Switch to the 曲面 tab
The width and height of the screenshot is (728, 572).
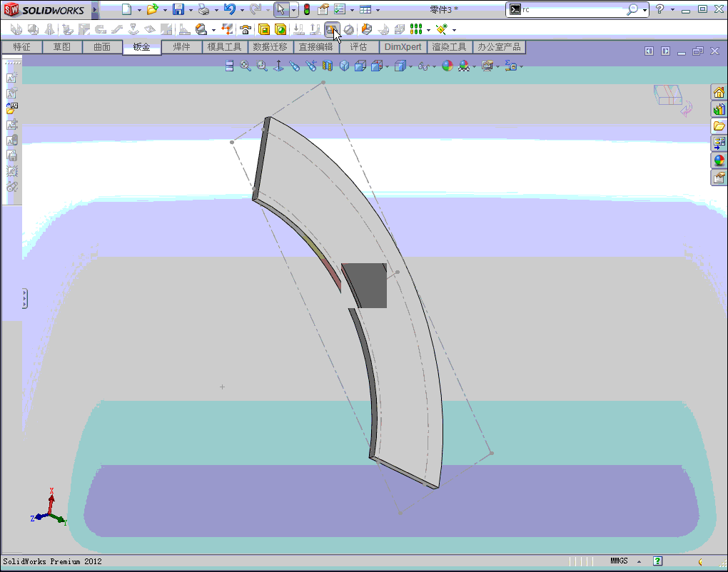pos(102,47)
